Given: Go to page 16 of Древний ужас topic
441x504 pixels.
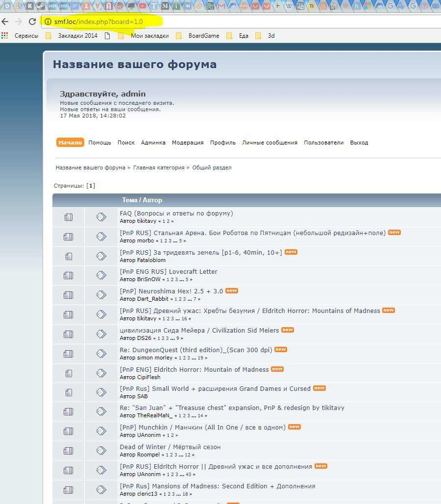Looking at the screenshot, I should click(x=184, y=319).
